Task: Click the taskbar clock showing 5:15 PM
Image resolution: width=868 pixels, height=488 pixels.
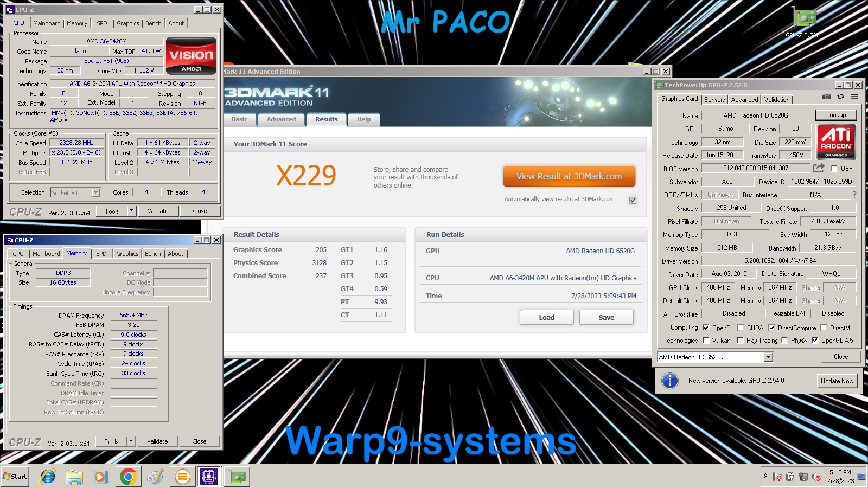Action: 840,477
